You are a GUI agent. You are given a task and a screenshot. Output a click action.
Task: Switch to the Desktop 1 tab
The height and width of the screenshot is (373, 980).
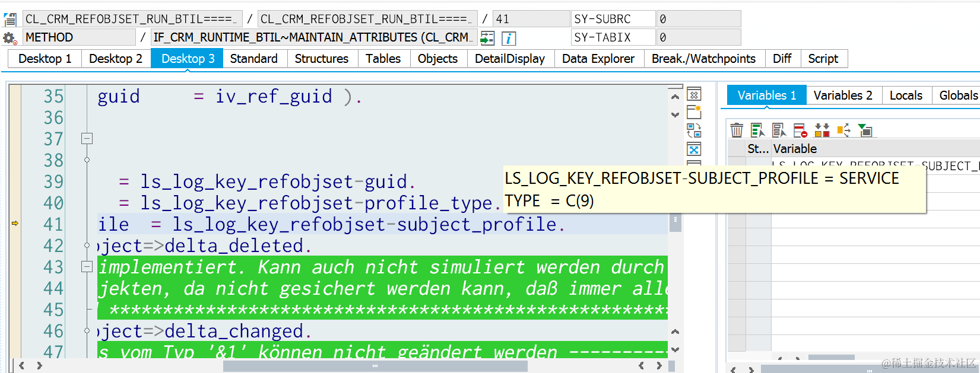point(45,59)
